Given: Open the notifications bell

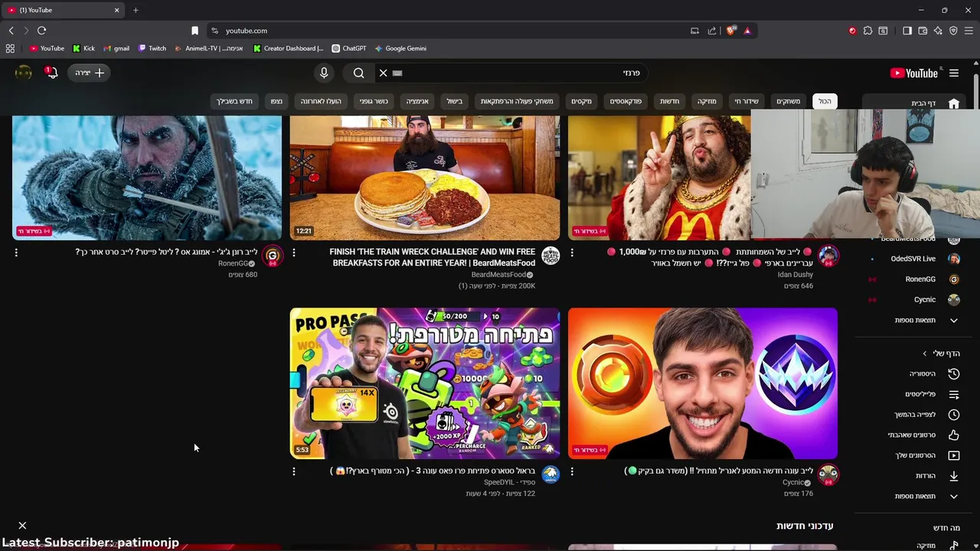Looking at the screenshot, I should pos(51,73).
